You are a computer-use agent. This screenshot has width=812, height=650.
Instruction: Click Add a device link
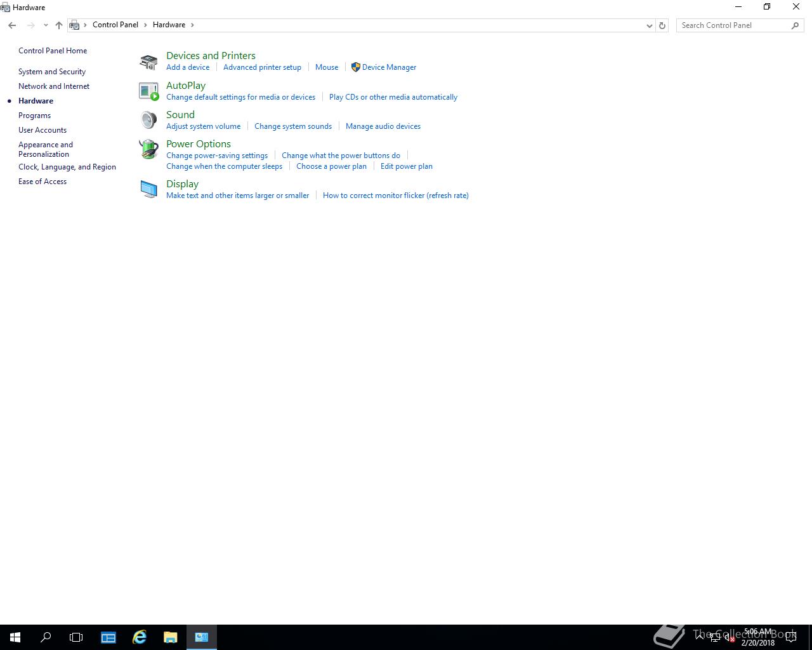point(188,67)
